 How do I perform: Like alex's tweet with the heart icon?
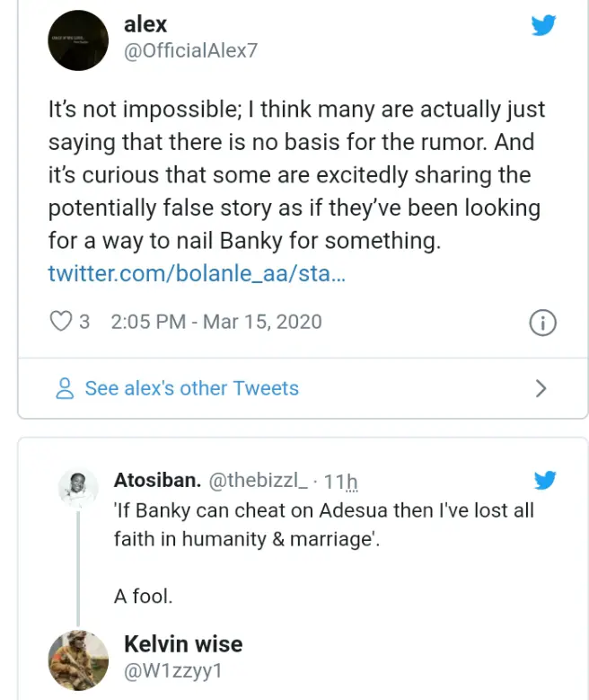pos(60,322)
